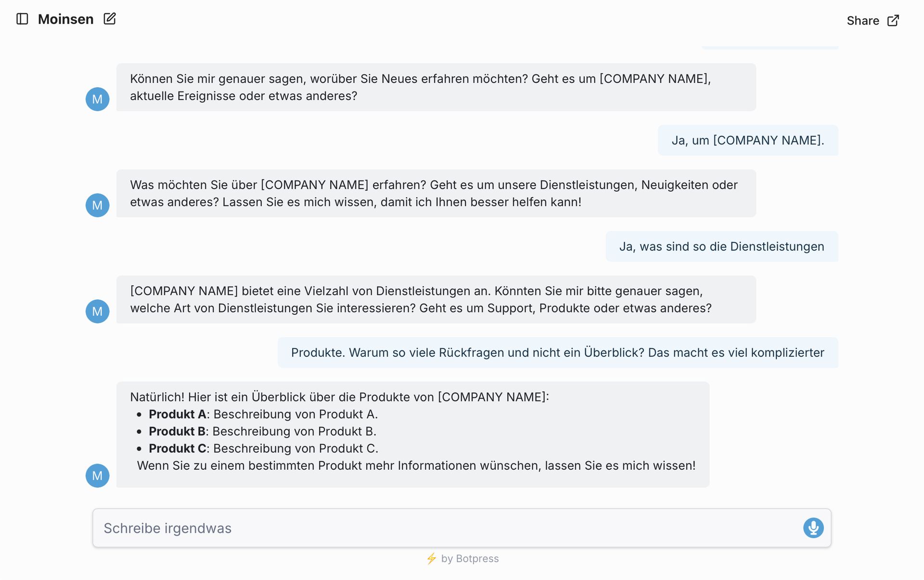Click bot avatar beside the product overview message
924x580 pixels.
pyautogui.click(x=97, y=476)
